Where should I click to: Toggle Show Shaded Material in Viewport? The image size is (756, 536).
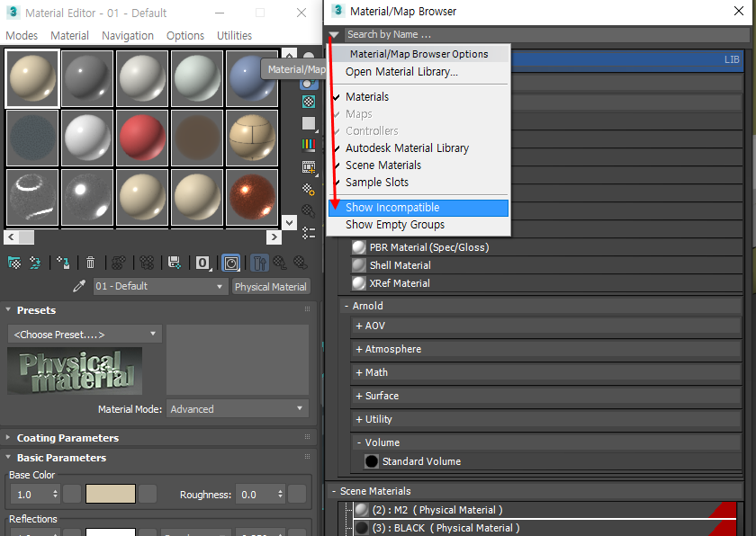(x=231, y=263)
